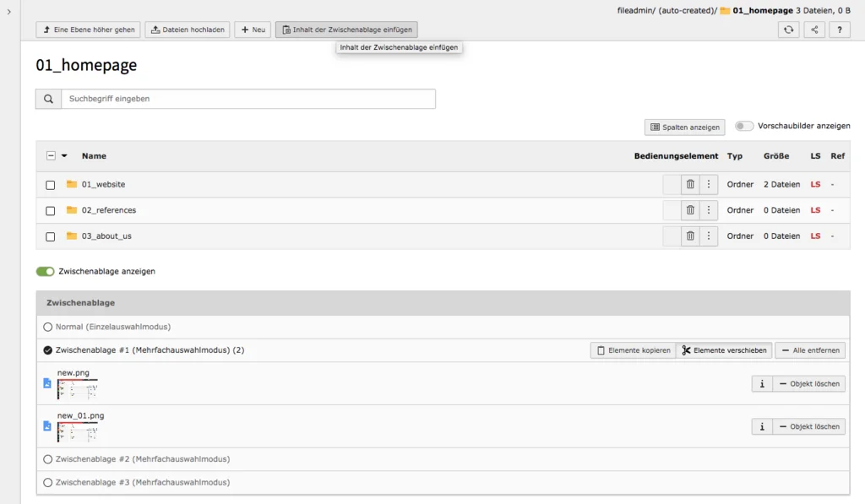Open the Dateien hochladen dialog
Image resolution: width=865 pixels, height=504 pixels.
(x=188, y=29)
